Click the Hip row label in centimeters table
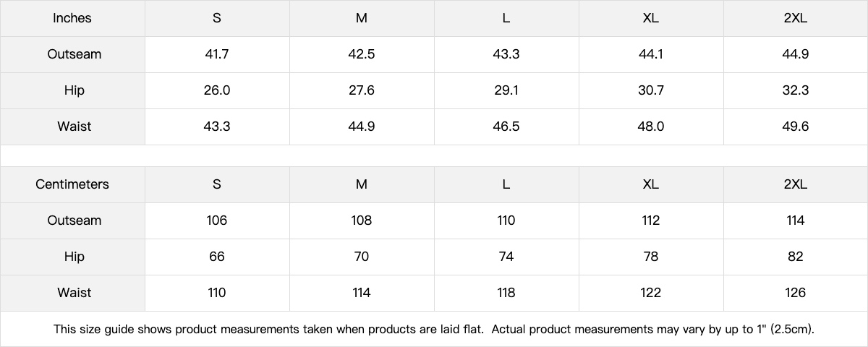 (x=74, y=257)
